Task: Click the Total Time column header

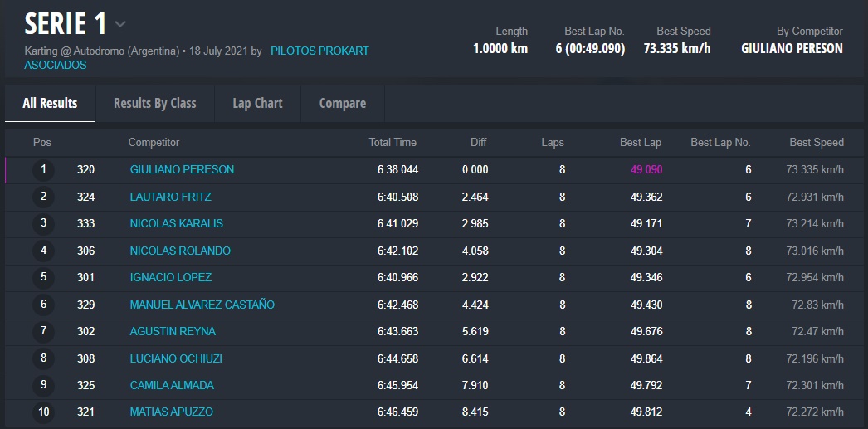Action: click(393, 142)
